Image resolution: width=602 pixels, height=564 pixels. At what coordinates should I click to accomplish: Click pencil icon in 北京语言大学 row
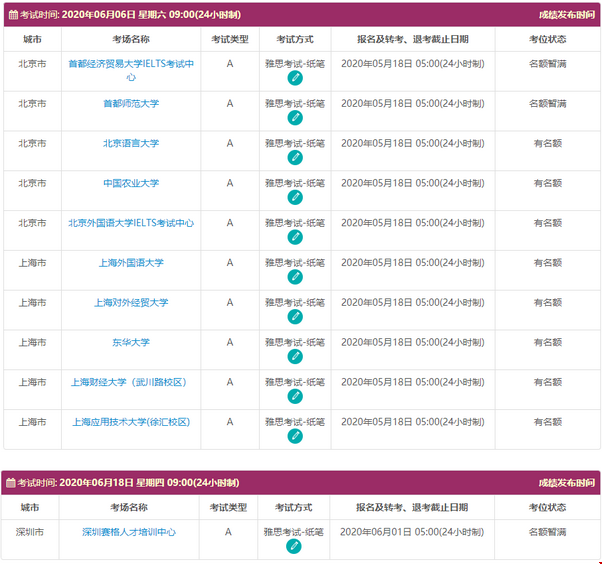pyautogui.click(x=295, y=157)
